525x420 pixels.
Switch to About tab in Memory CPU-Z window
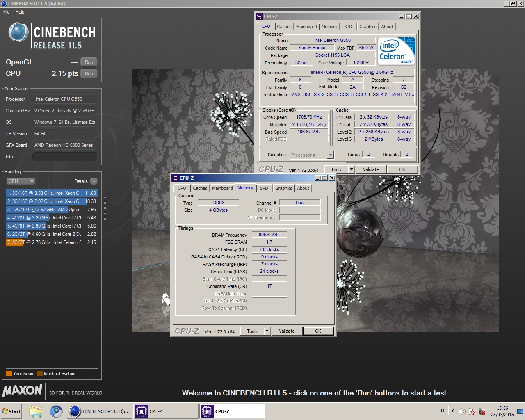(303, 188)
